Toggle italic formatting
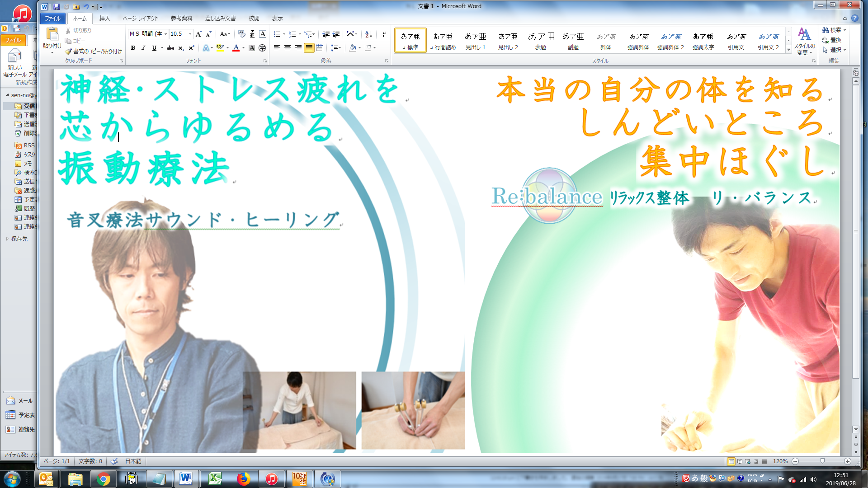 tap(143, 48)
